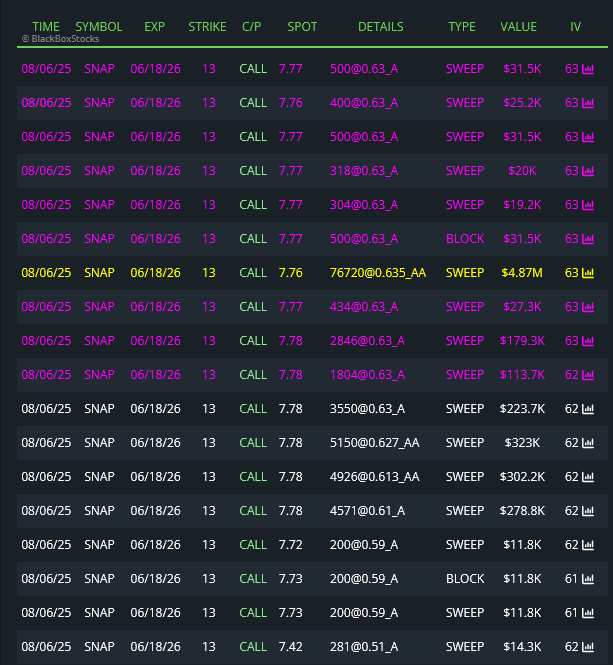Viewport: 613px width, 665px height.
Task: Click the $223.7K value cell
Action: pyautogui.click(x=522, y=409)
